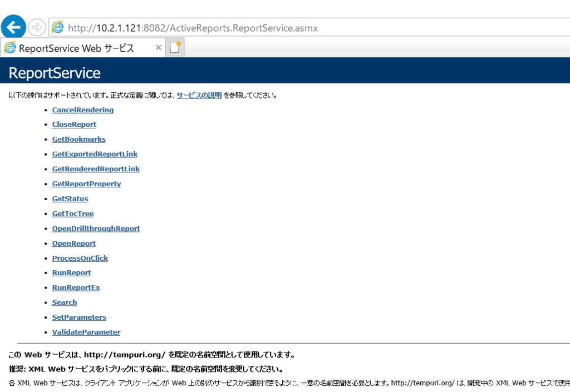Open the ProcessOnClick operation link
Image resolution: width=570 pixels, height=392 pixels.
click(x=80, y=259)
